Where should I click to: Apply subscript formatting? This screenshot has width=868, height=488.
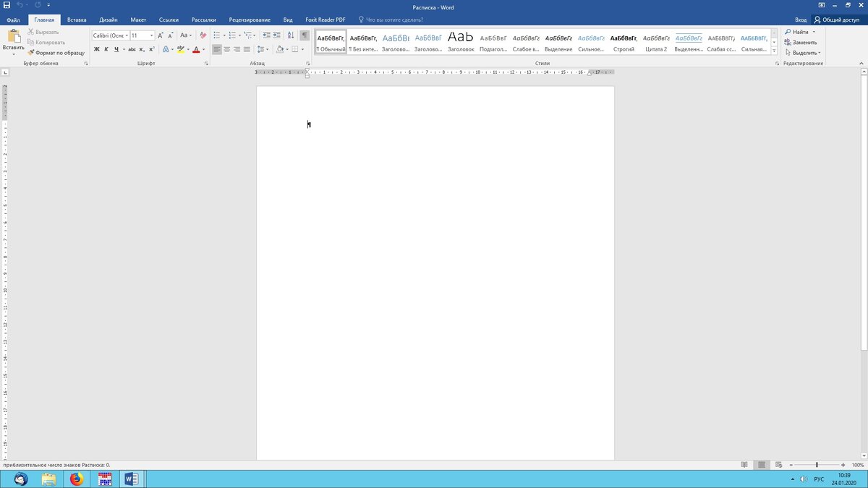pos(142,49)
